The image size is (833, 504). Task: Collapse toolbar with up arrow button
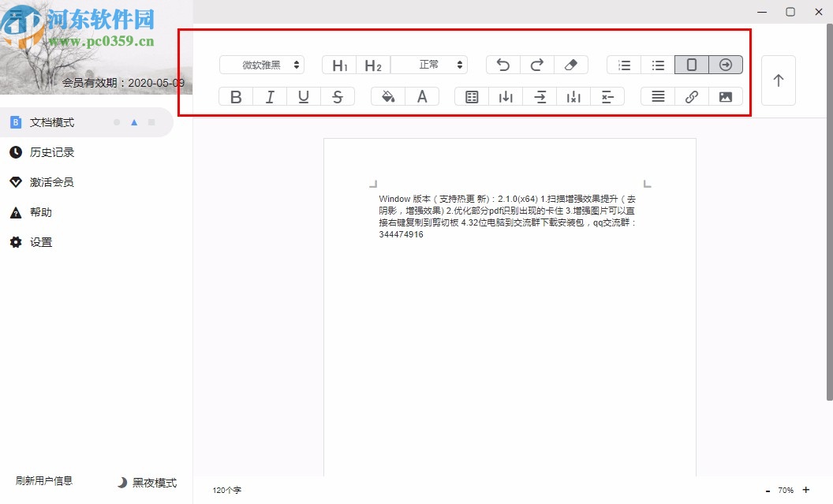(779, 80)
